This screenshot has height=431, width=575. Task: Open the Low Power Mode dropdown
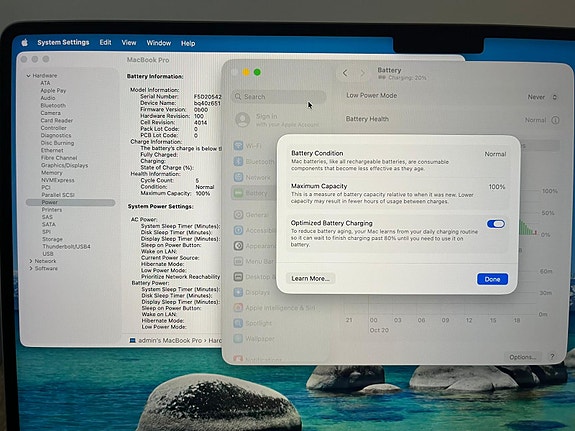click(542, 97)
